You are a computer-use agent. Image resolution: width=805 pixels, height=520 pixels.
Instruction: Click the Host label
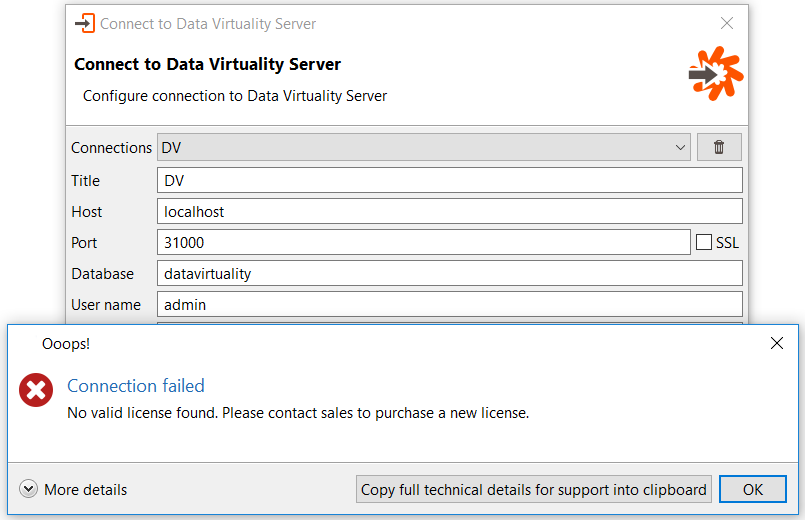[87, 212]
